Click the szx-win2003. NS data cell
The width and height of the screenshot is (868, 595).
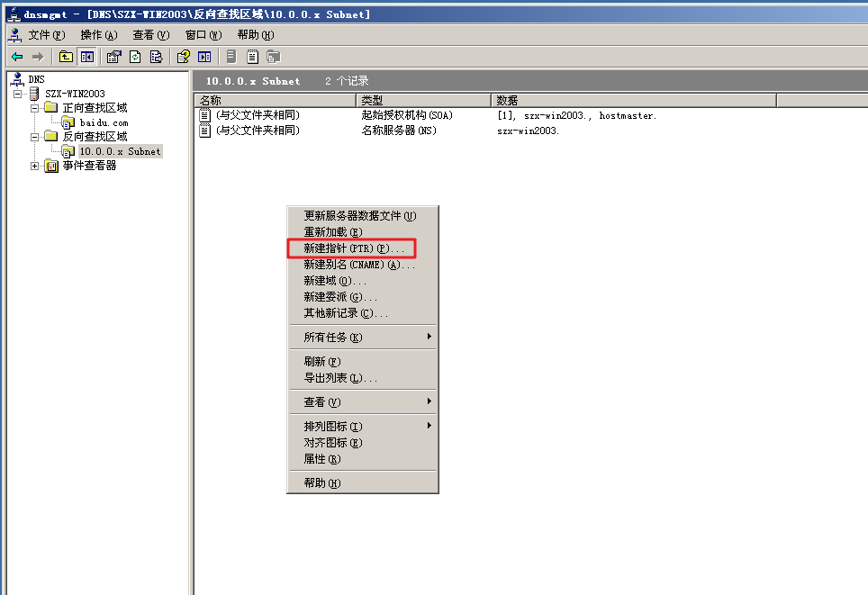click(529, 131)
